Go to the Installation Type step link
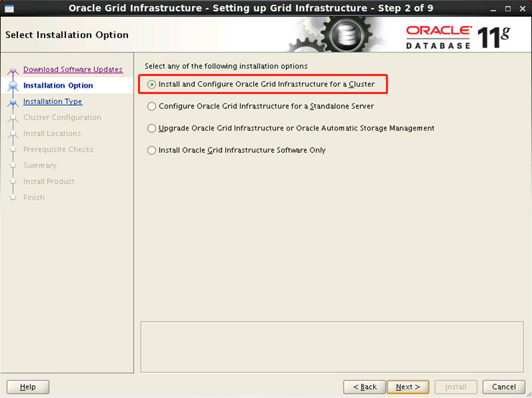The width and height of the screenshot is (532, 398). pyautogui.click(x=52, y=101)
